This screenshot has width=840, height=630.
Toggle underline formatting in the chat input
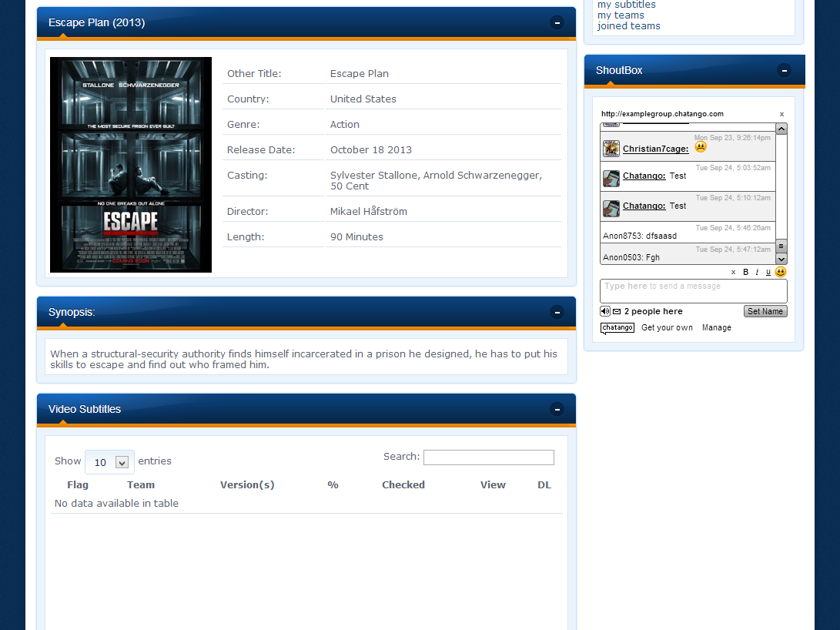click(x=768, y=272)
